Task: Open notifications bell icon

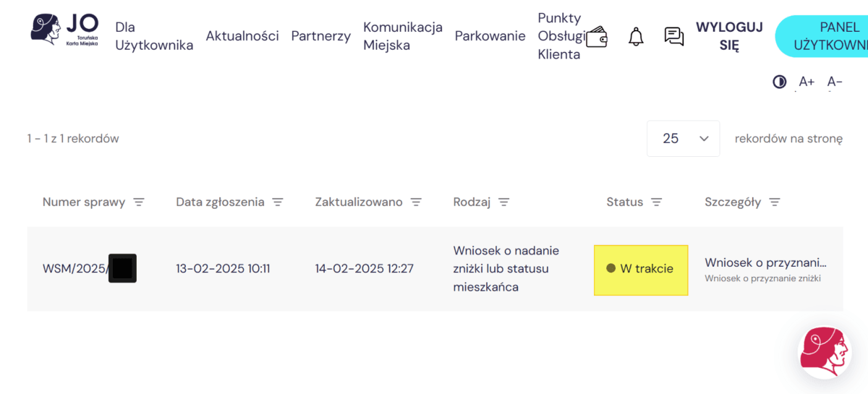Action: (x=636, y=37)
